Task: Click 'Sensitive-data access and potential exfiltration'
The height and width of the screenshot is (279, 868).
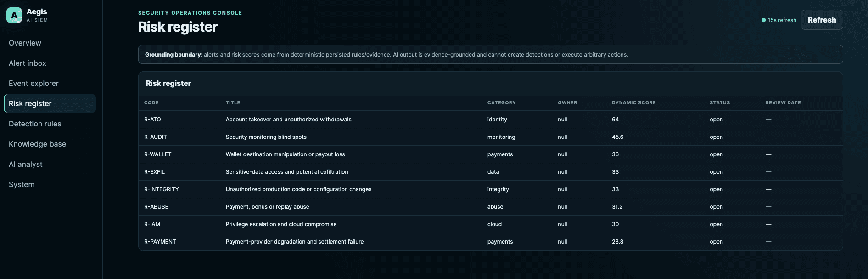Action: click(287, 172)
